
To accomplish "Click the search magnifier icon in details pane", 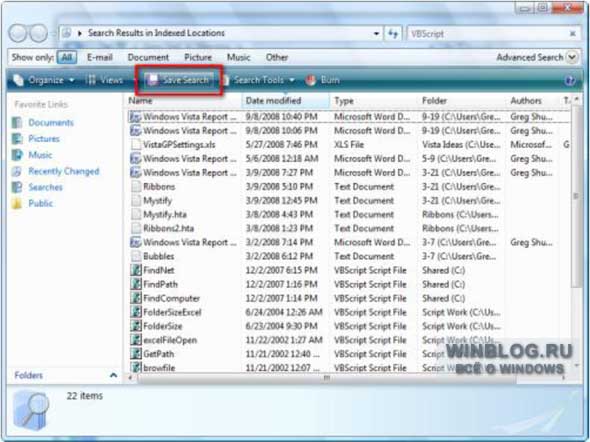I will pyautogui.click(x=32, y=411).
